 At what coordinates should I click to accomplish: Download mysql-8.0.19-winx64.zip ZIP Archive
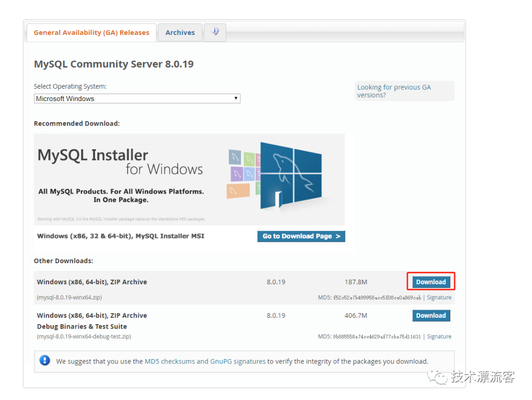(x=431, y=282)
